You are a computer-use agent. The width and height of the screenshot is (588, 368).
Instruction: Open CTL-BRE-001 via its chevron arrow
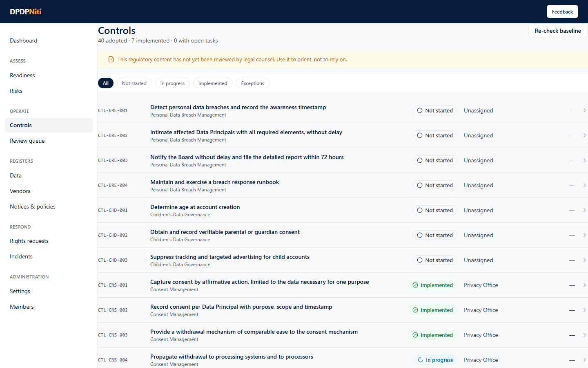coord(585,110)
